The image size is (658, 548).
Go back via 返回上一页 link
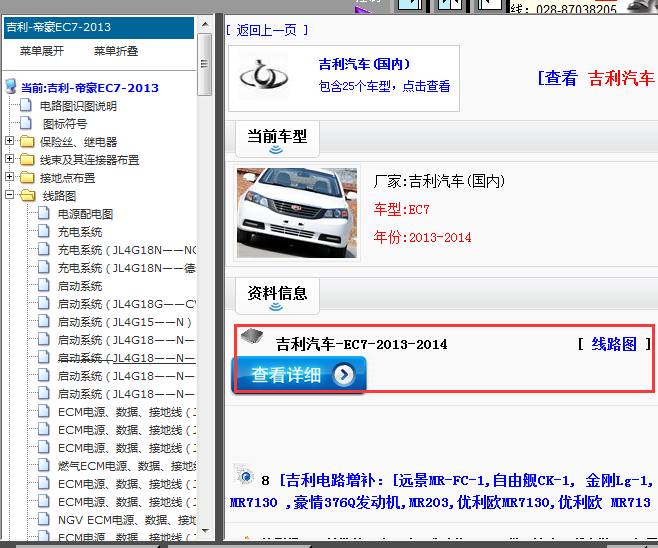267,30
